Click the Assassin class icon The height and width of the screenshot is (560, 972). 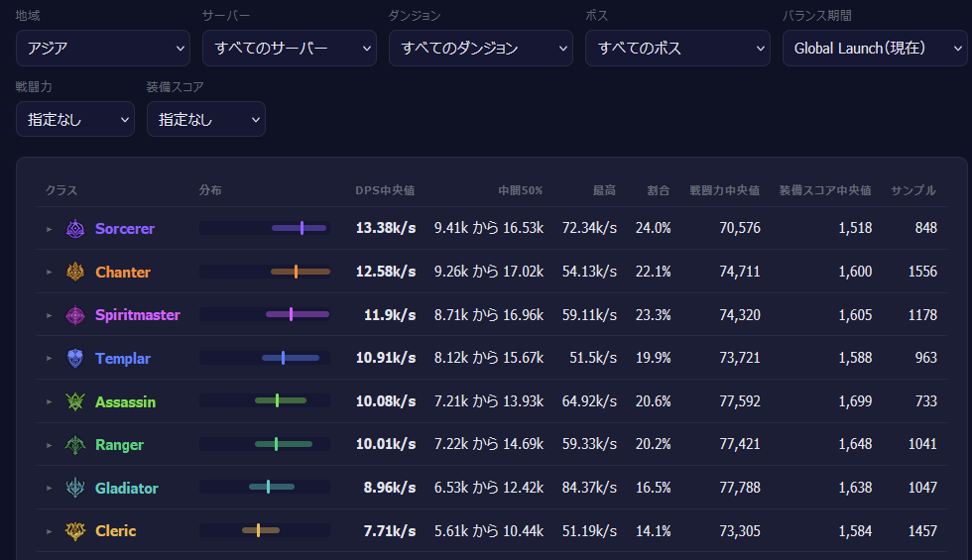point(75,401)
